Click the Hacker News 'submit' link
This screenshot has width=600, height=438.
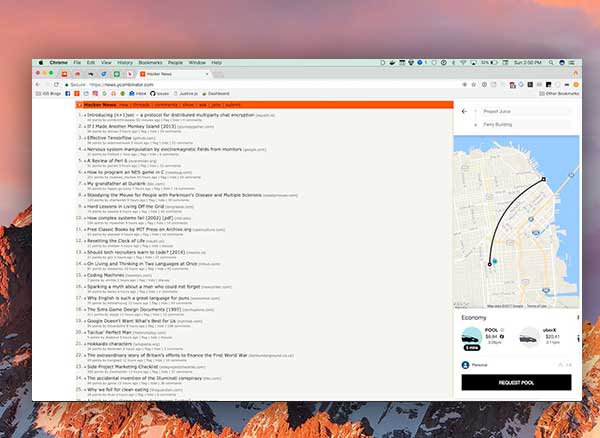tap(233, 105)
